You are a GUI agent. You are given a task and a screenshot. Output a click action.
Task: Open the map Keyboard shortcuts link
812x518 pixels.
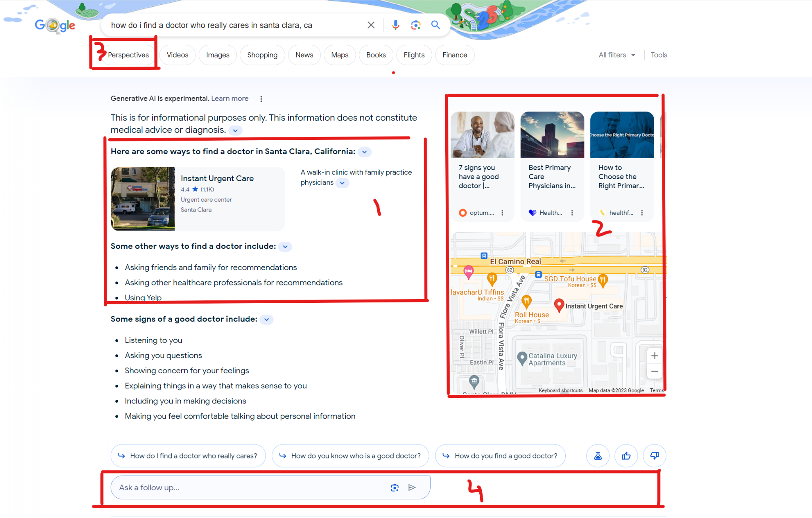(x=561, y=391)
